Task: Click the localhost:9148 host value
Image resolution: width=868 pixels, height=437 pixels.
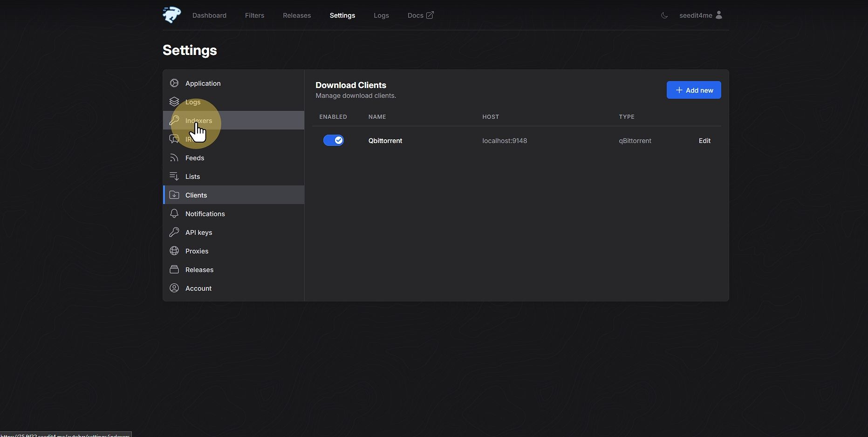Action: pos(505,141)
